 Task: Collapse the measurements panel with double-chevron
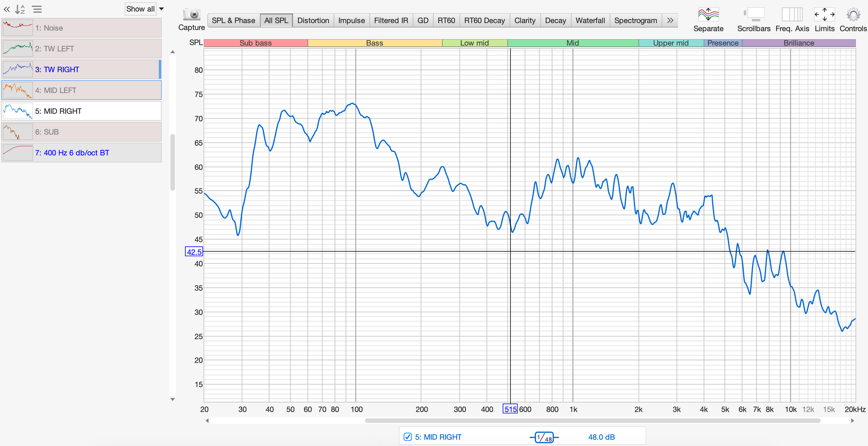[x=7, y=9]
